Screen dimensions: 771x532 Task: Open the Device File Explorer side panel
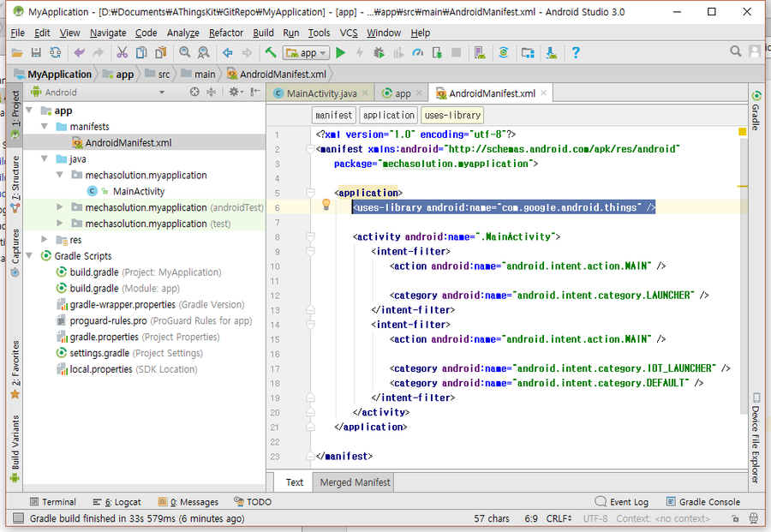click(756, 438)
